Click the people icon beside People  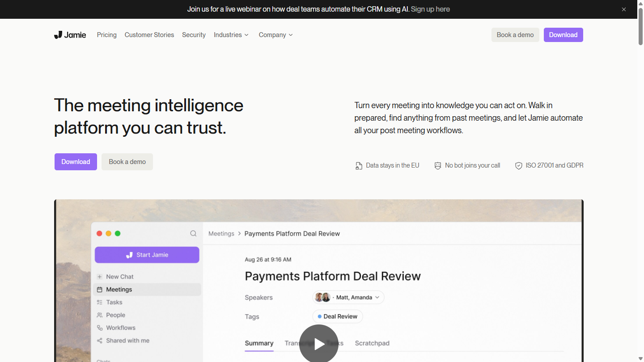[100, 315]
